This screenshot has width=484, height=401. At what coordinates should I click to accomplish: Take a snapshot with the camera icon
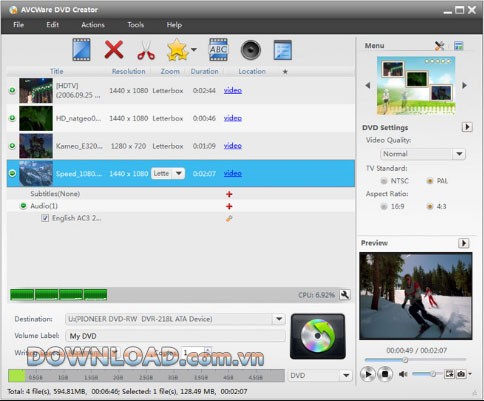[x=461, y=374]
